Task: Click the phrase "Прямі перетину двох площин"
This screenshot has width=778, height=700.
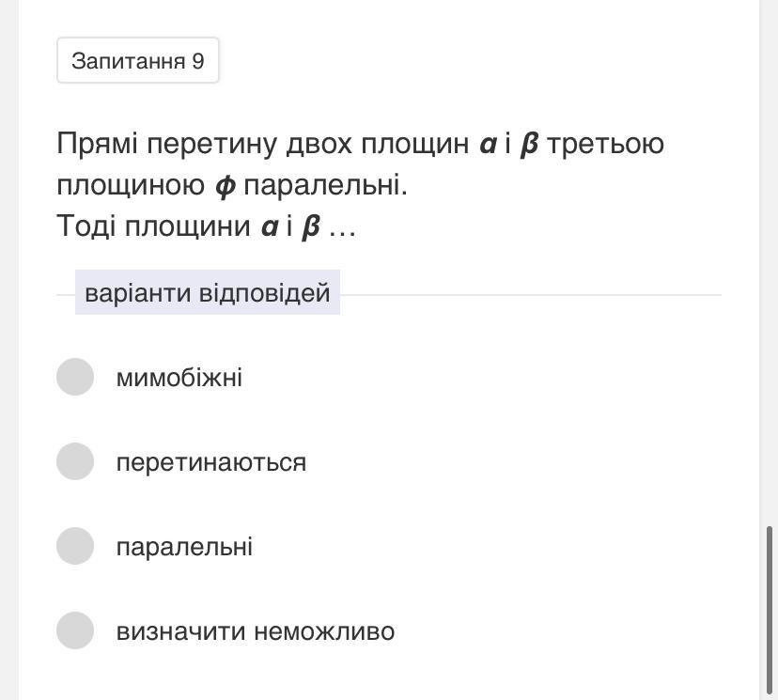Action: (262, 144)
